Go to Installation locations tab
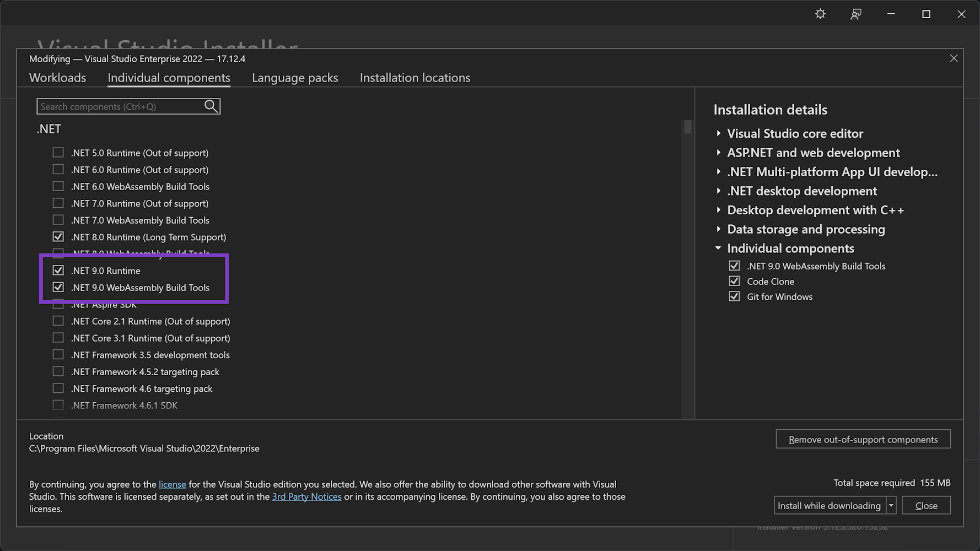Viewport: 980px width, 551px height. coord(415,78)
